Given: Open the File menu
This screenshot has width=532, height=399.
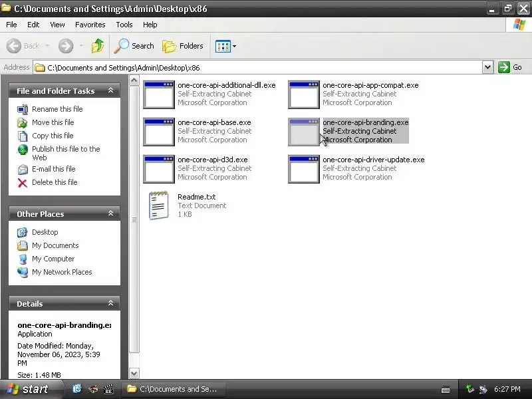Looking at the screenshot, I should (11, 25).
